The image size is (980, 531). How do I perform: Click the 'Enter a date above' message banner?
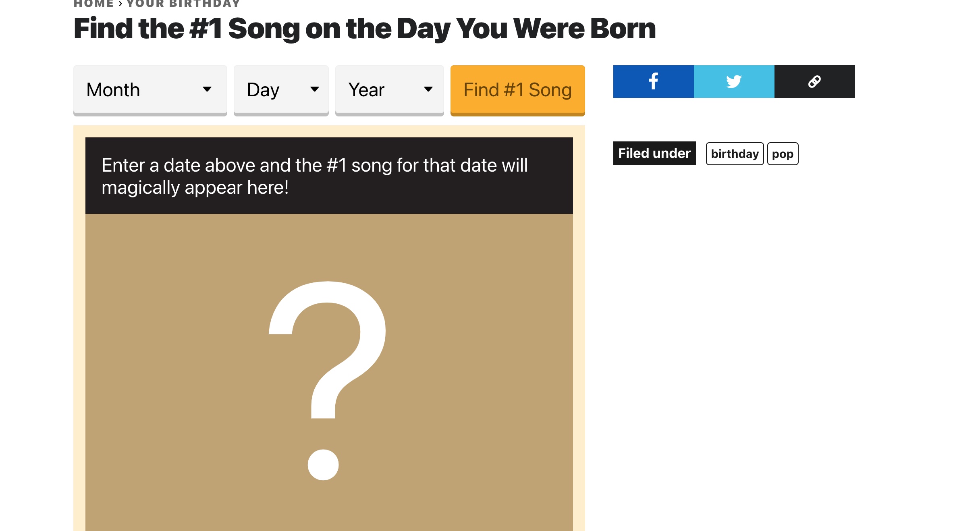pyautogui.click(x=329, y=176)
